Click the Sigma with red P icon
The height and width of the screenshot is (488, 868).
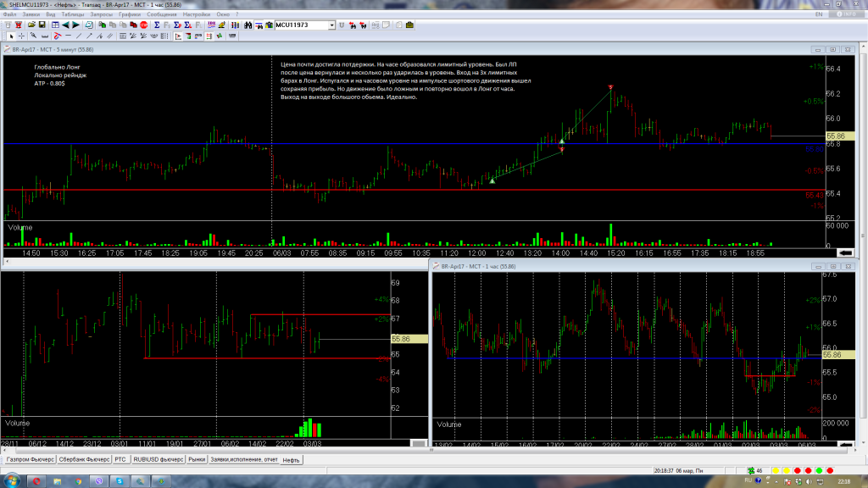tap(177, 25)
